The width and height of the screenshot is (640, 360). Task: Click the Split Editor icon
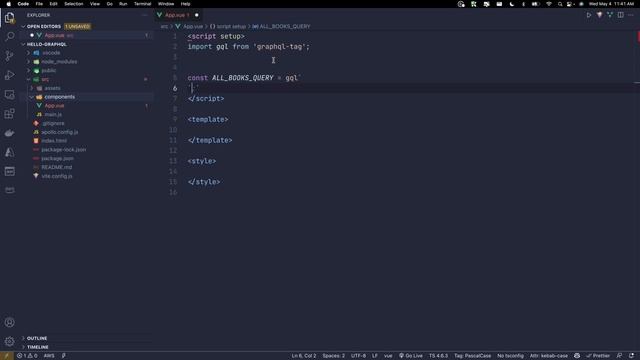620,15
